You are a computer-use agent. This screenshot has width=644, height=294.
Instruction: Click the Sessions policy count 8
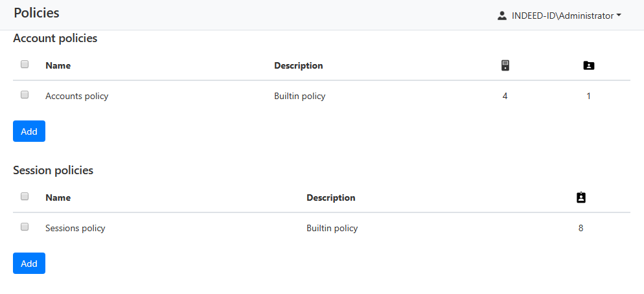click(581, 228)
